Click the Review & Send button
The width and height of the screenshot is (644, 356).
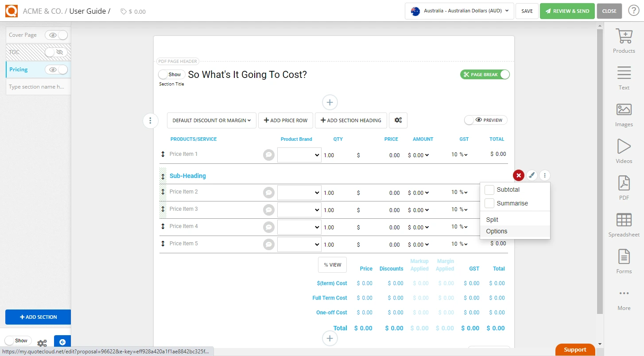[567, 11]
